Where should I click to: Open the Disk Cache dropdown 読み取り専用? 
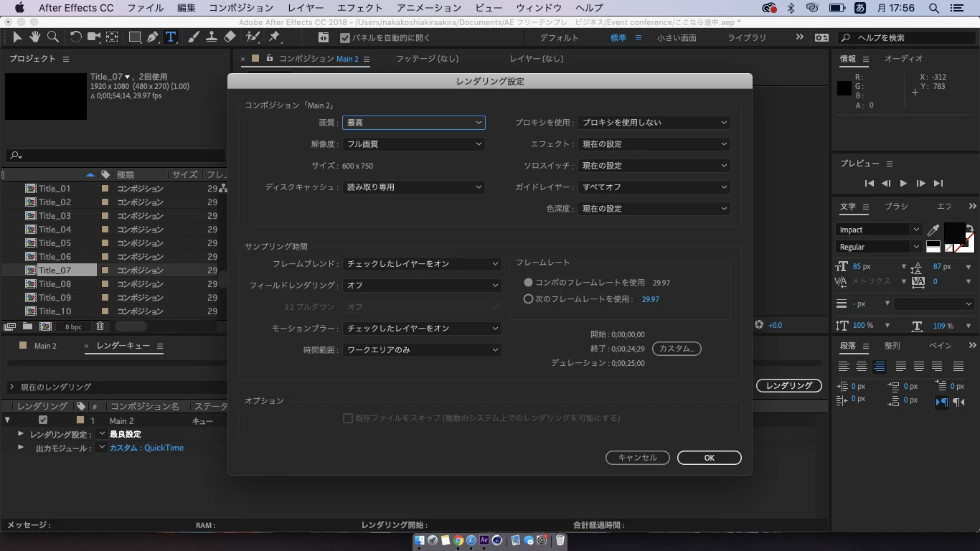(x=414, y=187)
